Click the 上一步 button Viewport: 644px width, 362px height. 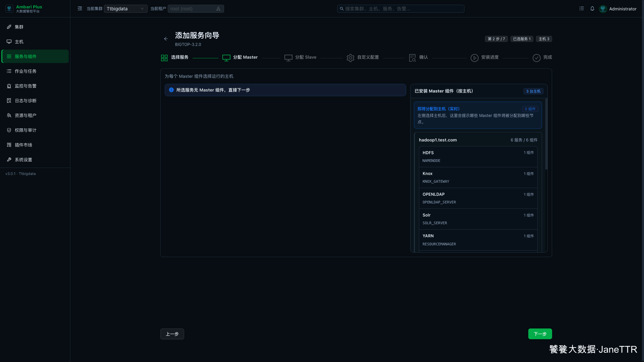coord(172,334)
